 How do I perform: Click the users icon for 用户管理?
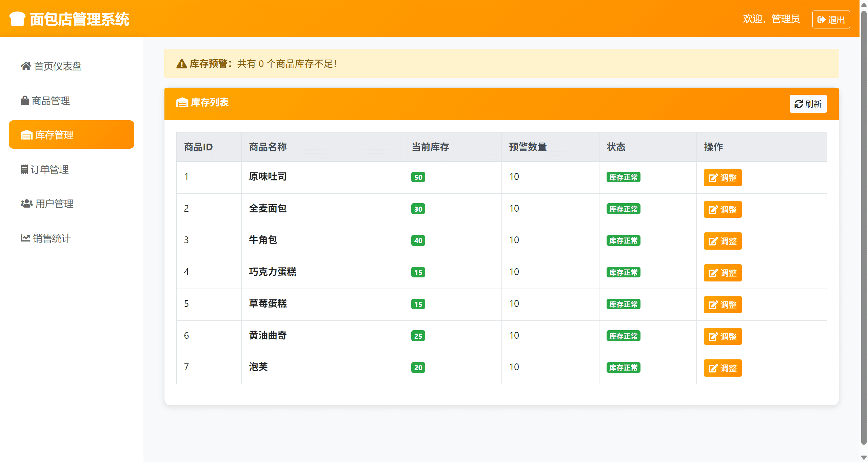click(x=26, y=204)
